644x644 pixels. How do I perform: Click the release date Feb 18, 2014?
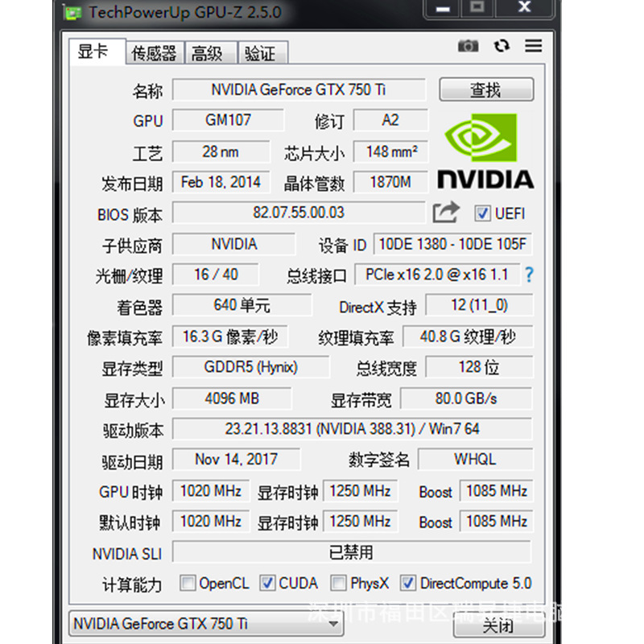tap(221, 182)
